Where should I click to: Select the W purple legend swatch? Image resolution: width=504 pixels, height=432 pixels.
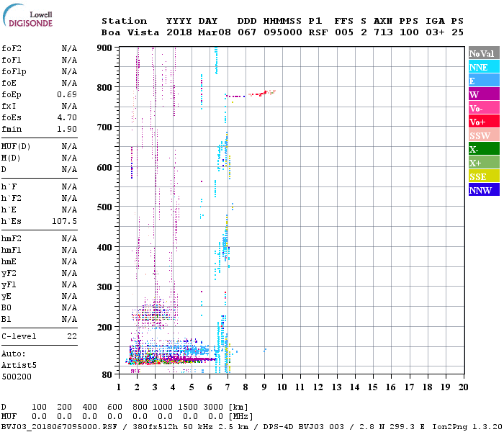[484, 94]
